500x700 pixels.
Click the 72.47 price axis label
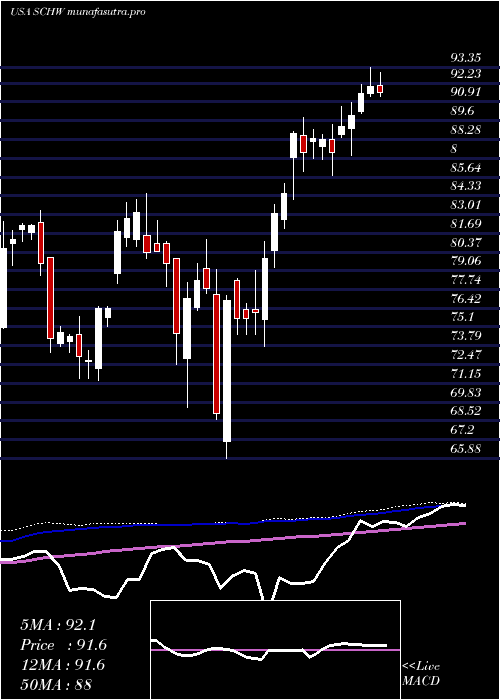[465, 355]
